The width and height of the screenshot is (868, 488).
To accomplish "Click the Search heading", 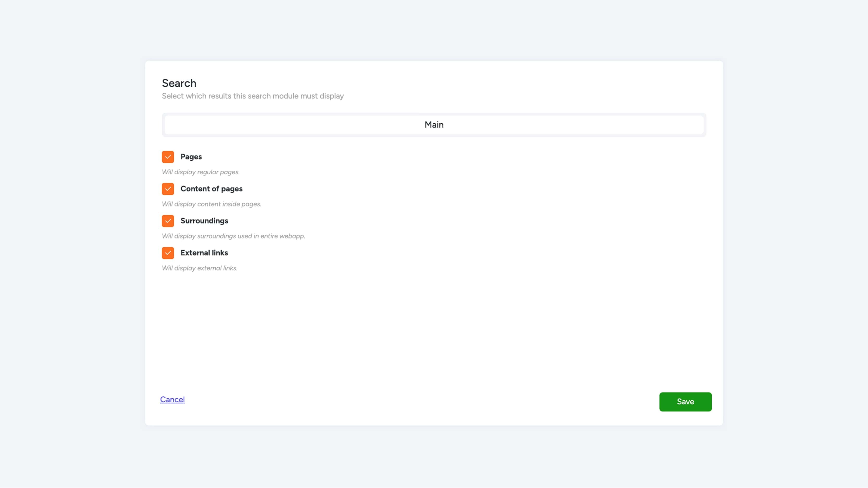I will (179, 83).
